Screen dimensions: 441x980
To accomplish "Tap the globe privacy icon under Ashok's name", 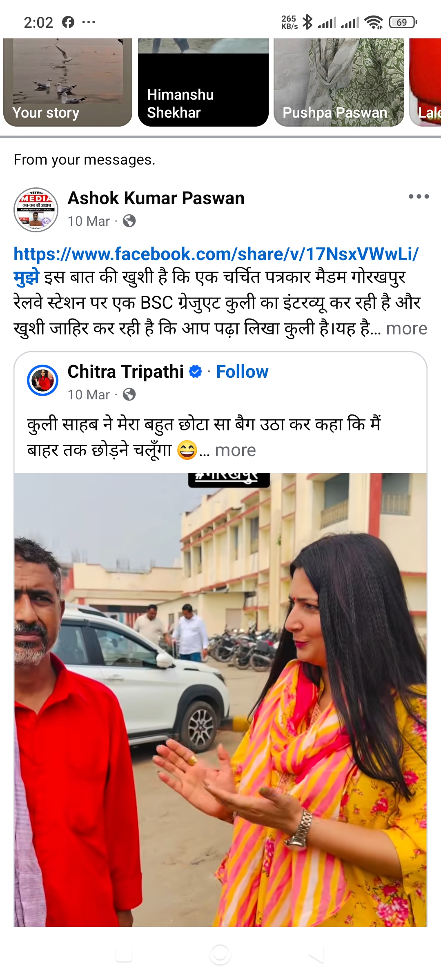I will point(129,221).
